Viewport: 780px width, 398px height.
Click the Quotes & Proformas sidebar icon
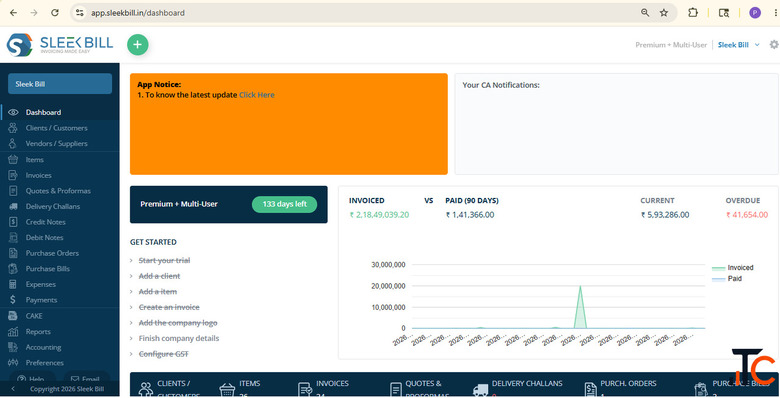[x=13, y=191]
